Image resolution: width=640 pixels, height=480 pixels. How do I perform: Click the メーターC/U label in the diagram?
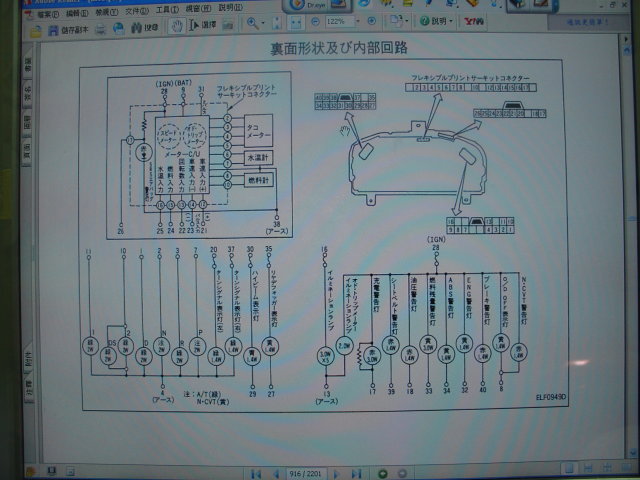pyautogui.click(x=182, y=154)
